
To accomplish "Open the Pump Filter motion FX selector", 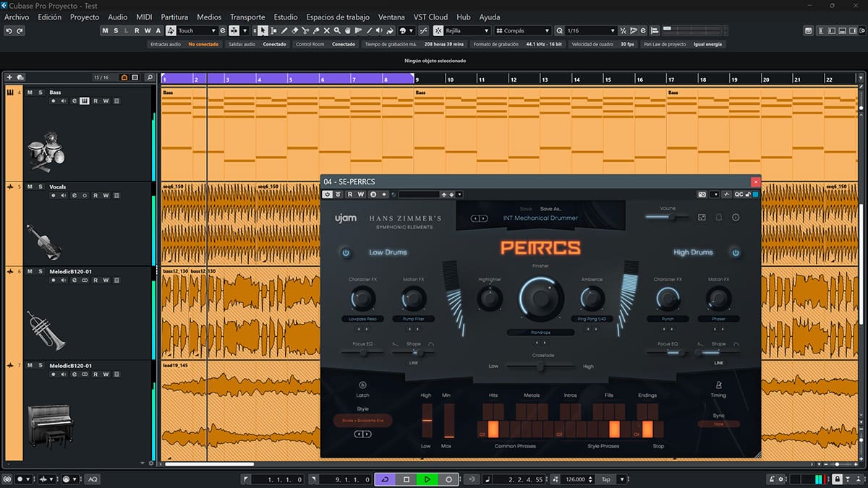I will point(414,319).
